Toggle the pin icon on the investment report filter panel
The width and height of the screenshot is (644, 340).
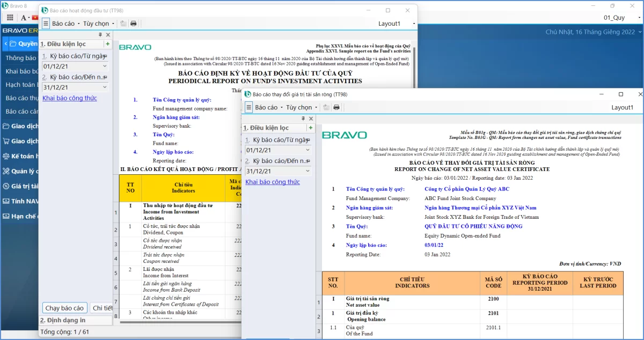click(x=100, y=35)
